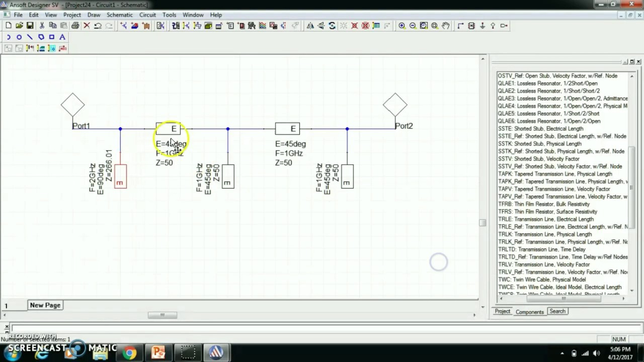Image resolution: width=644 pixels, height=362 pixels.
Task: Open the Schematic menu
Action: pos(120,15)
